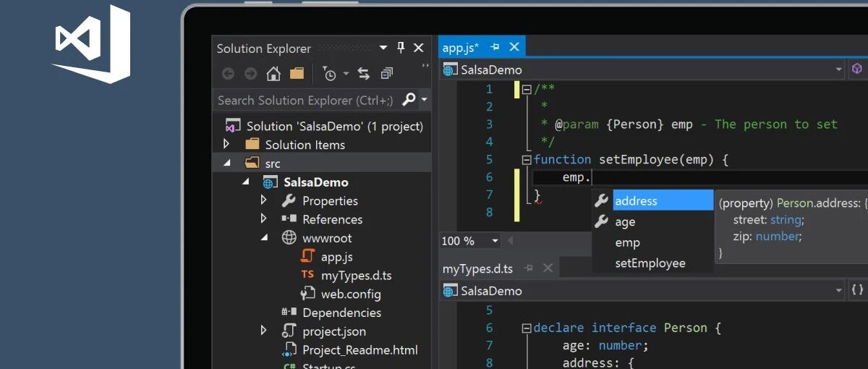Toggle pin on the myTypes.d.ts tab
The image size is (868, 369).
529,268
